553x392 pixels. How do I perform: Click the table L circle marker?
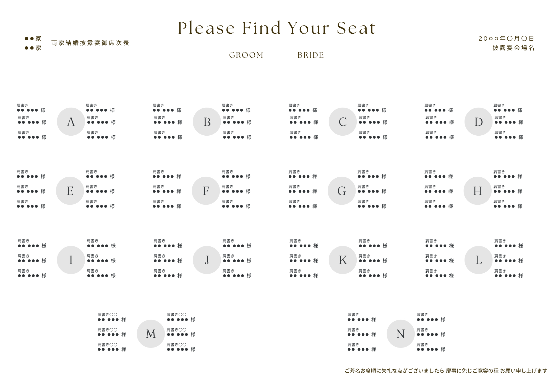[x=478, y=260]
